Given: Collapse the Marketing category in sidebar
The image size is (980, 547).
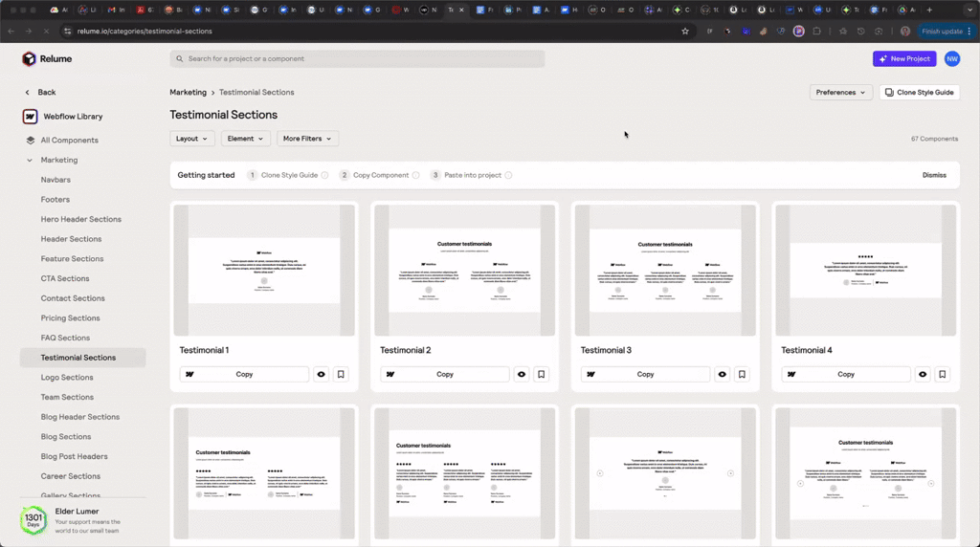Looking at the screenshot, I should tap(30, 161).
